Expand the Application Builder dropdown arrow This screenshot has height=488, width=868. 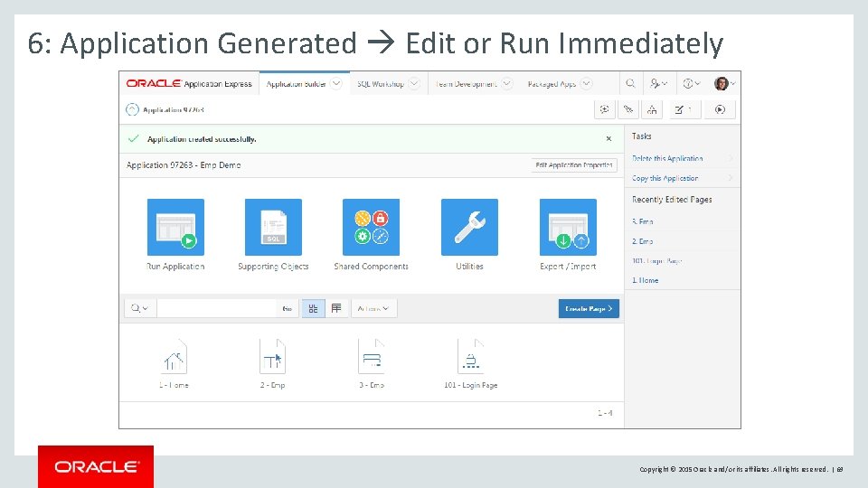tap(336, 83)
